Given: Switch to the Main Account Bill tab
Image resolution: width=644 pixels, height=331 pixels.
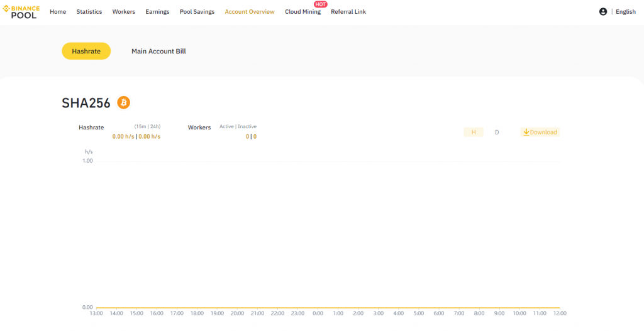Looking at the screenshot, I should tap(158, 52).
